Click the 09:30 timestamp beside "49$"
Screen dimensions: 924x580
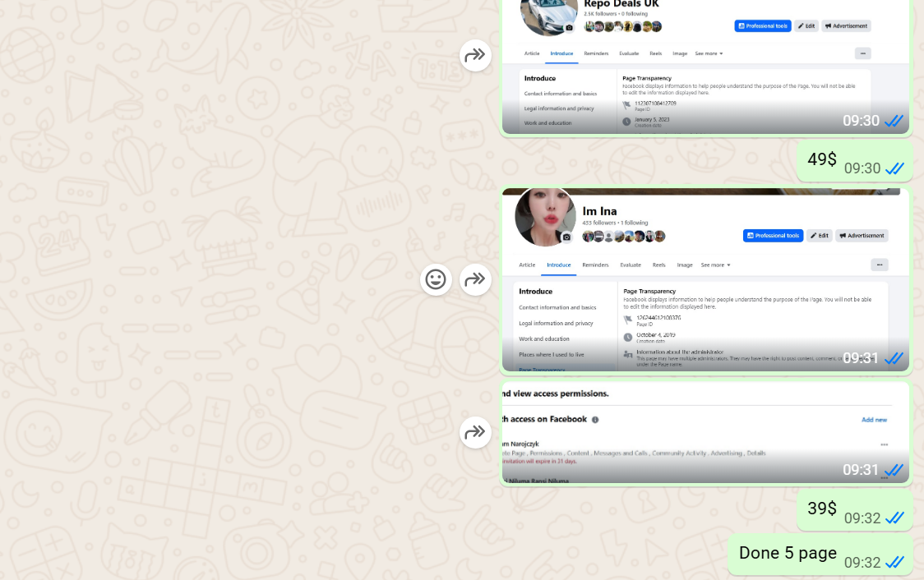[x=862, y=168]
